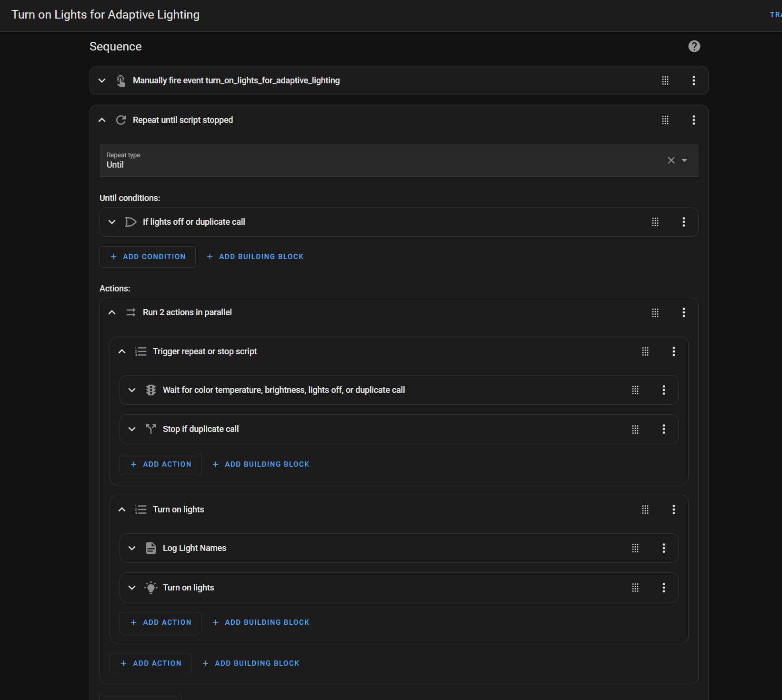Viewport: 782px width, 700px height.
Task: Click drag handle for If lights off condition
Action: pos(655,222)
